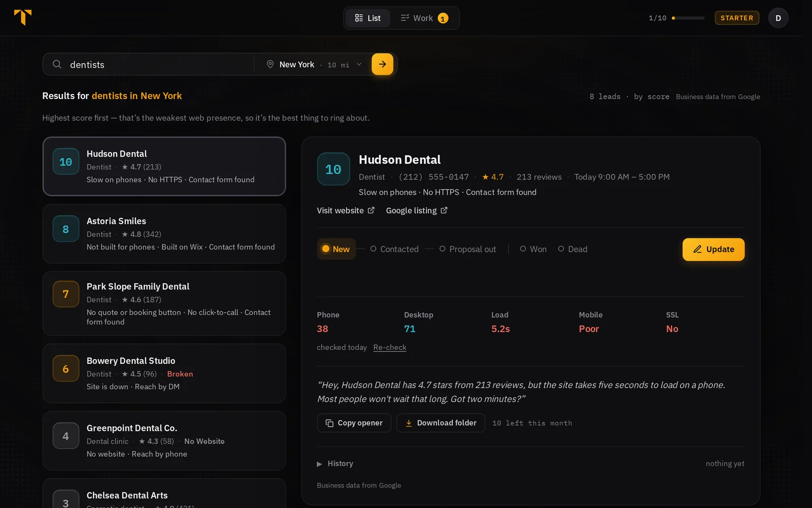Image resolution: width=812 pixels, height=508 pixels.
Task: Click the 1/10 usage progress bar
Action: click(688, 18)
